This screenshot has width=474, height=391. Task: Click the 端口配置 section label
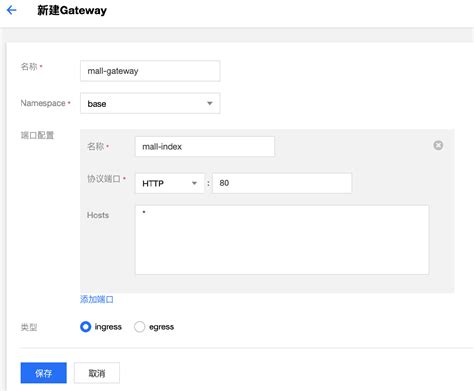[37, 135]
